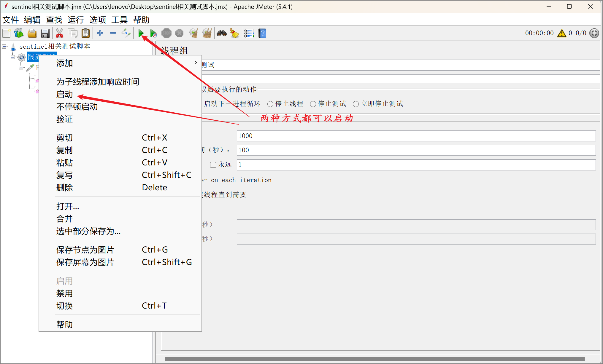Collapse the sampler node under thread group

(x=21, y=68)
